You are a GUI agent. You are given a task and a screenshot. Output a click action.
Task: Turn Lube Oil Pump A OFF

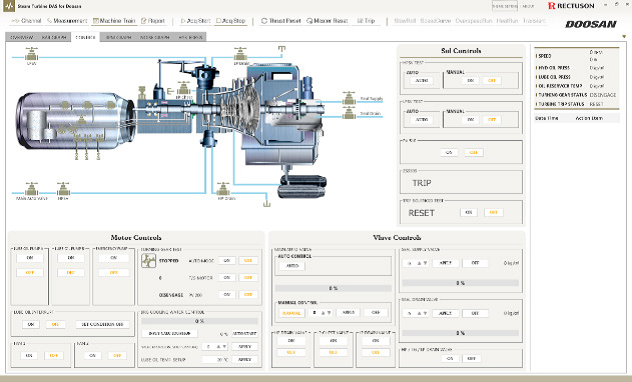[x=30, y=273]
